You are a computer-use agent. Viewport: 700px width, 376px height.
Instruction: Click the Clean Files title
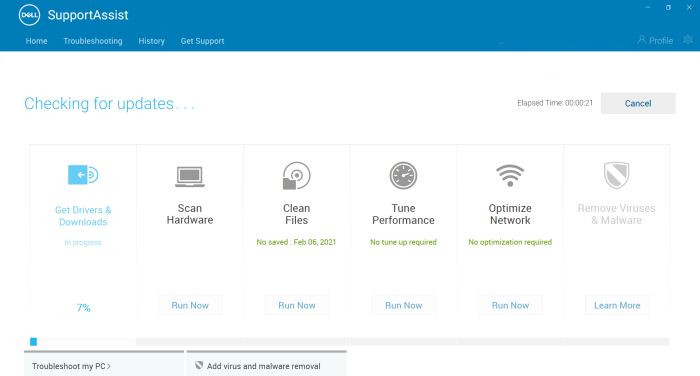(x=296, y=214)
